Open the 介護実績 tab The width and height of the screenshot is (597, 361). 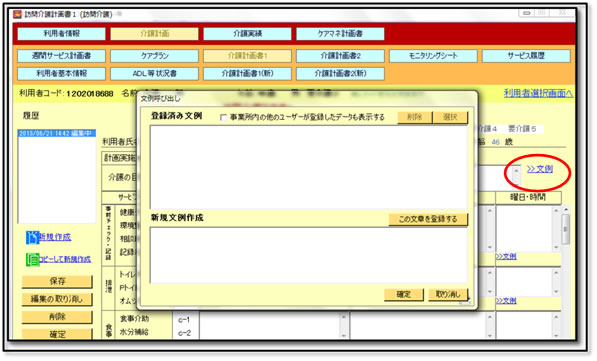coord(247,34)
